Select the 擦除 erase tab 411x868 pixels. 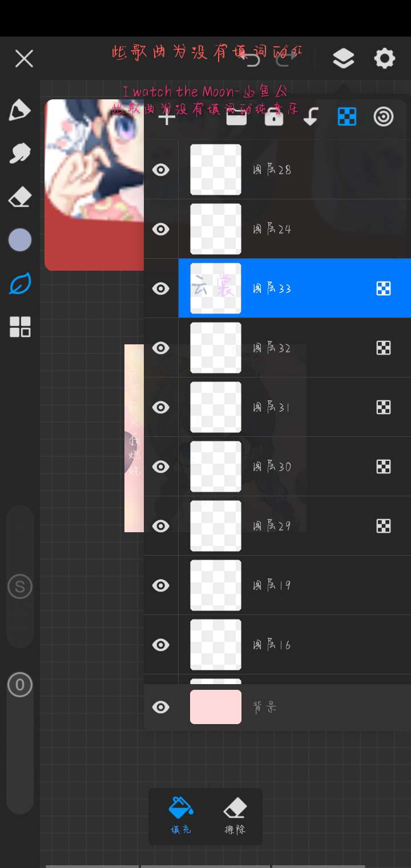(235, 815)
